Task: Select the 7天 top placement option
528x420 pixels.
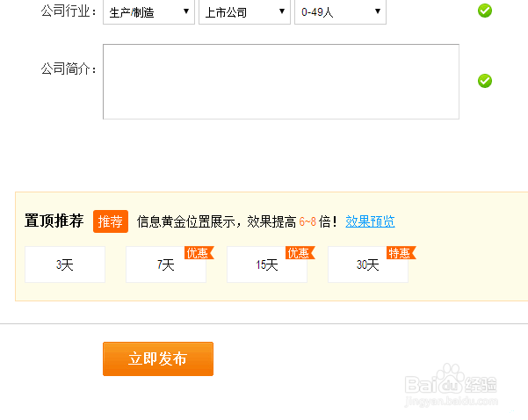Action: 166,264
